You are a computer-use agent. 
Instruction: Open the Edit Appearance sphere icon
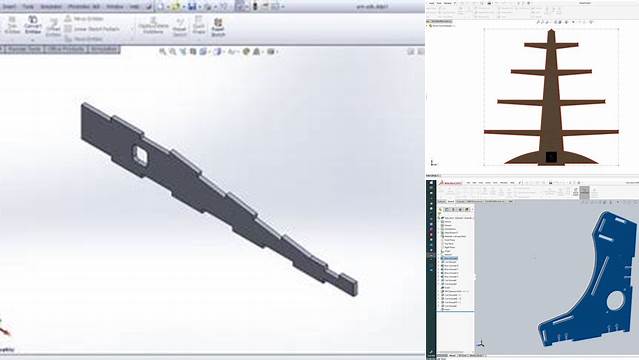pyautogui.click(x=246, y=51)
